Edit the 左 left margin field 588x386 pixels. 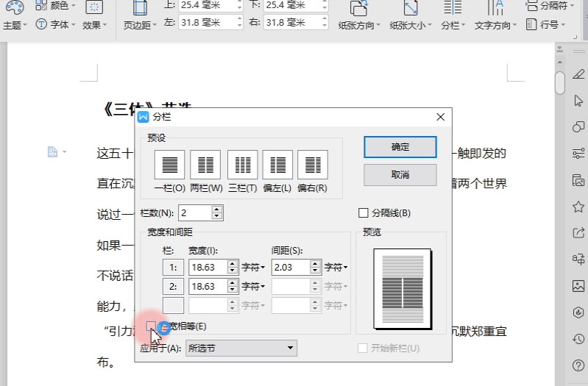tap(208, 23)
